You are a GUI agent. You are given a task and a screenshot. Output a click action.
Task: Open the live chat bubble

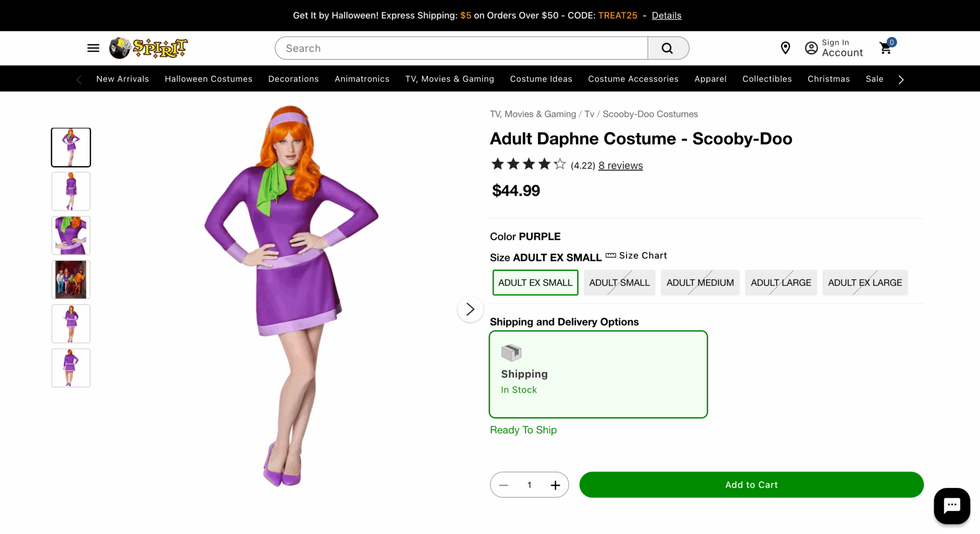click(x=952, y=506)
